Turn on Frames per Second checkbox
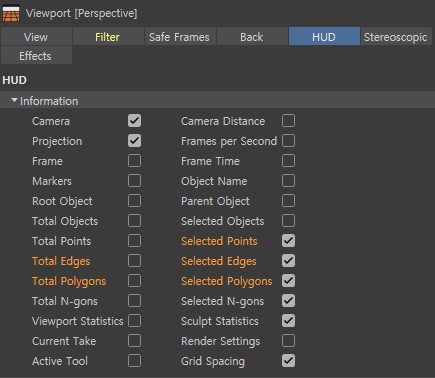 click(x=288, y=141)
